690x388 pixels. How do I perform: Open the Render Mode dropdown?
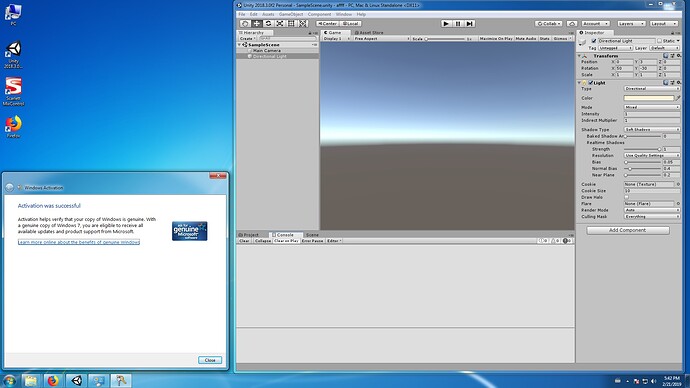[652, 210]
